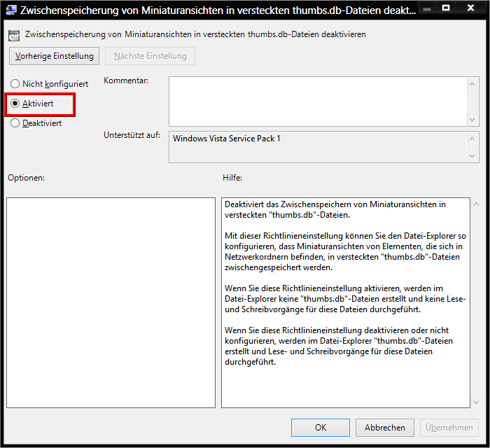Select the Nicht konfiguriert radio option
The image size is (490, 448).
tap(15, 84)
